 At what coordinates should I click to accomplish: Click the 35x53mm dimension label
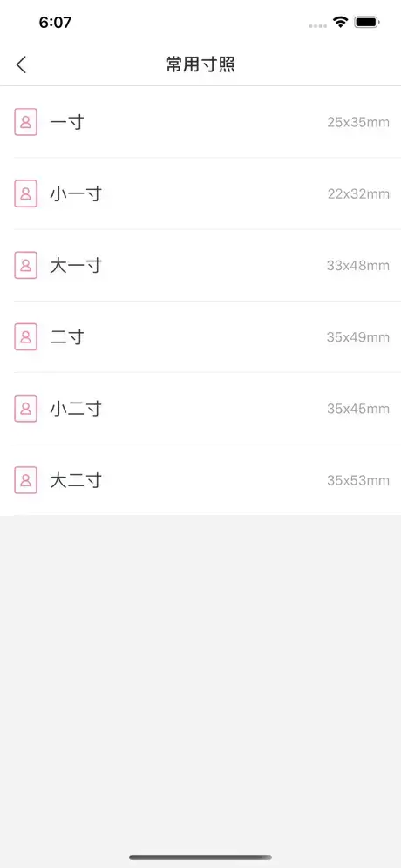(x=358, y=480)
